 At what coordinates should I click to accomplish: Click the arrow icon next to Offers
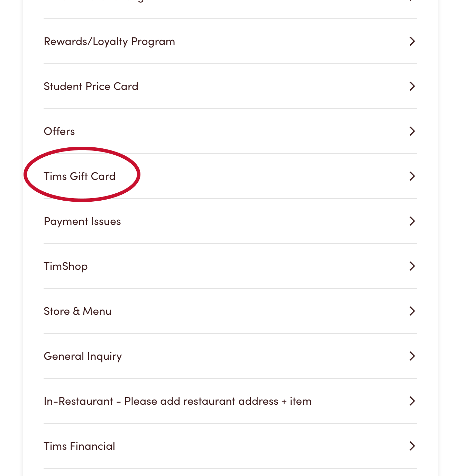click(412, 131)
